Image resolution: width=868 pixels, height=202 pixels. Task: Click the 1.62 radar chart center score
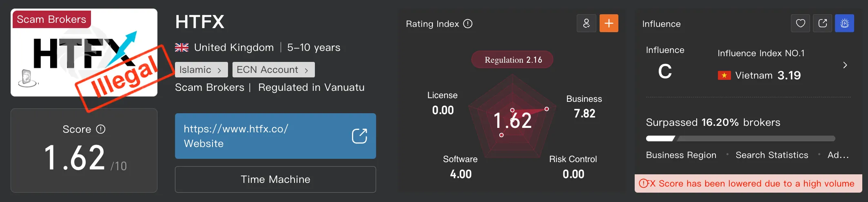tap(512, 121)
